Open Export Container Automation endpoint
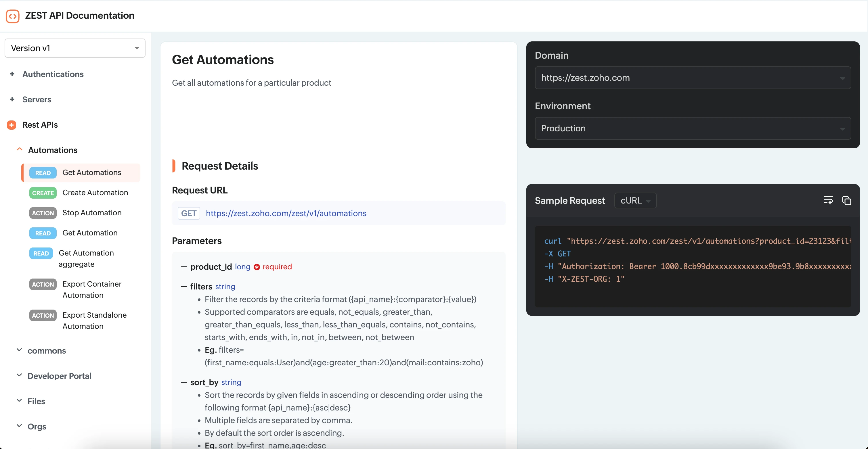This screenshot has height=449, width=868. tap(92, 290)
